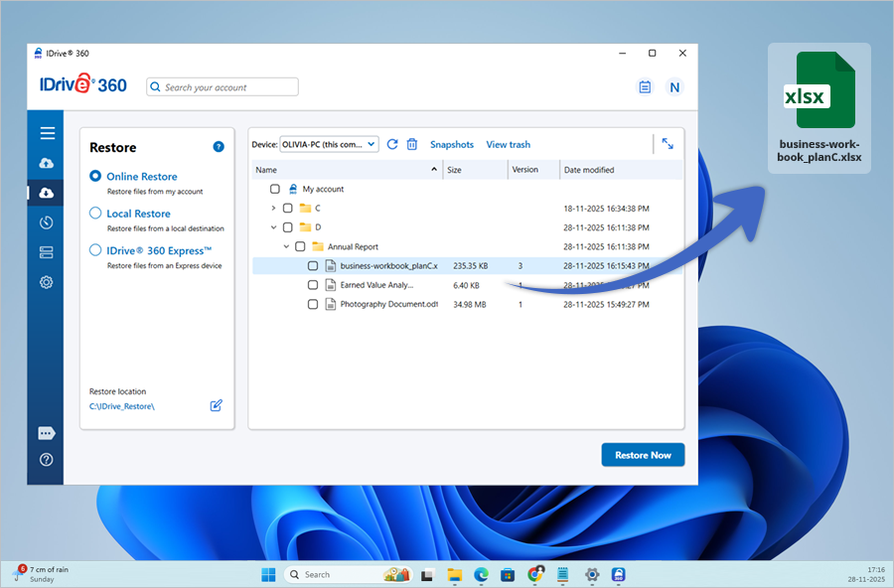Open the cloud Backup section icon
The height and width of the screenshot is (588, 894).
click(47, 163)
